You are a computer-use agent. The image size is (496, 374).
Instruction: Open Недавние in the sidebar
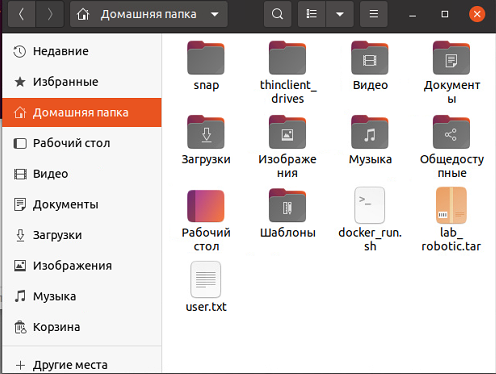click(81, 51)
